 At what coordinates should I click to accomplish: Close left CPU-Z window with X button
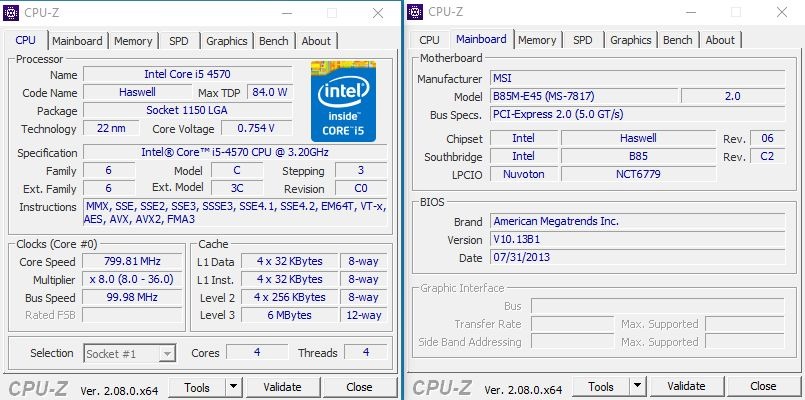tap(378, 13)
